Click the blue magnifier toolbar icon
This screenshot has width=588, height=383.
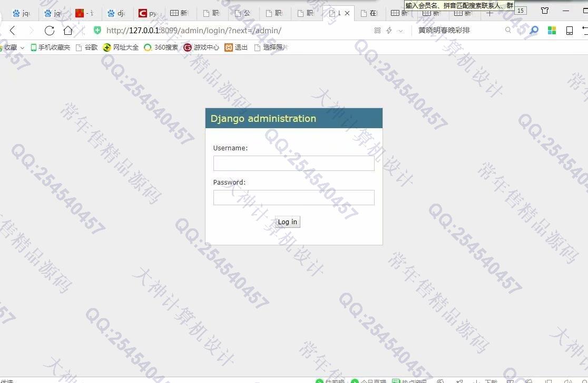pyautogui.click(x=534, y=31)
